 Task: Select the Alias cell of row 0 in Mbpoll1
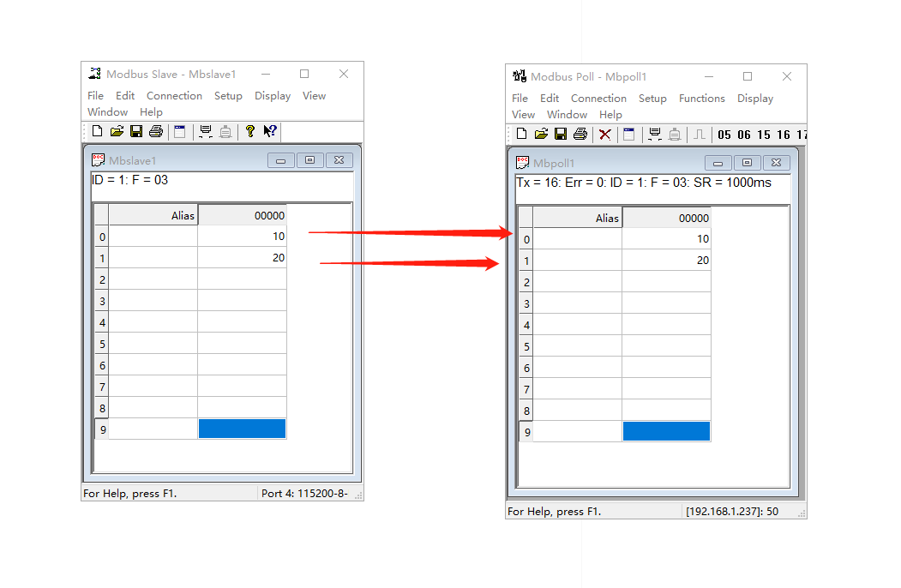pyautogui.click(x=577, y=239)
